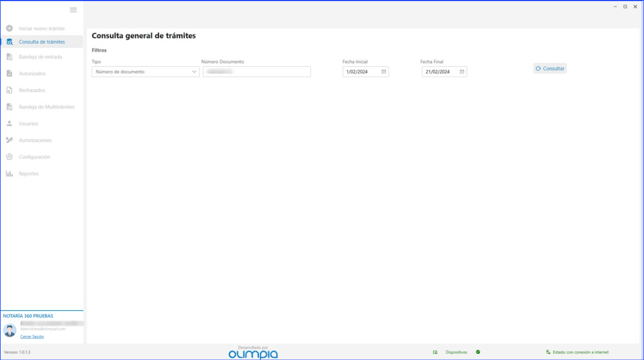Click the Autorizaciones tools icon

click(x=9, y=140)
